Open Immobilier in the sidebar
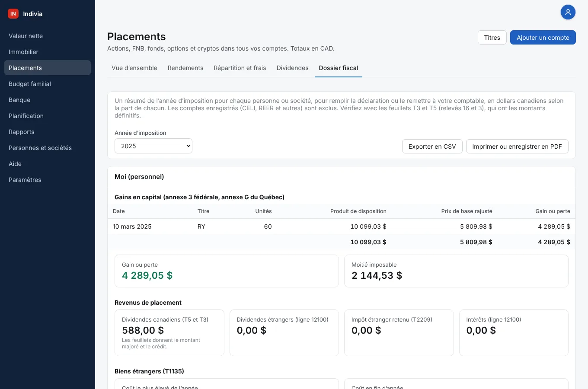588x389 pixels. click(48, 52)
